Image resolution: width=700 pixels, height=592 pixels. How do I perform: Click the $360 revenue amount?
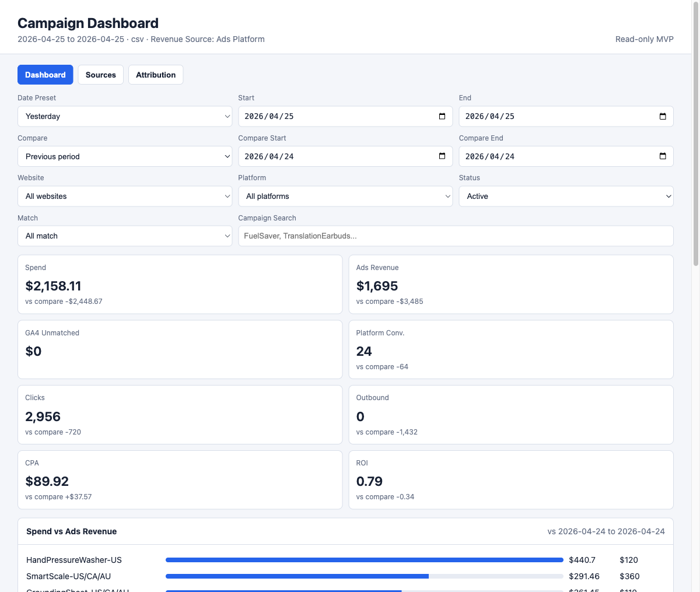coord(629,576)
